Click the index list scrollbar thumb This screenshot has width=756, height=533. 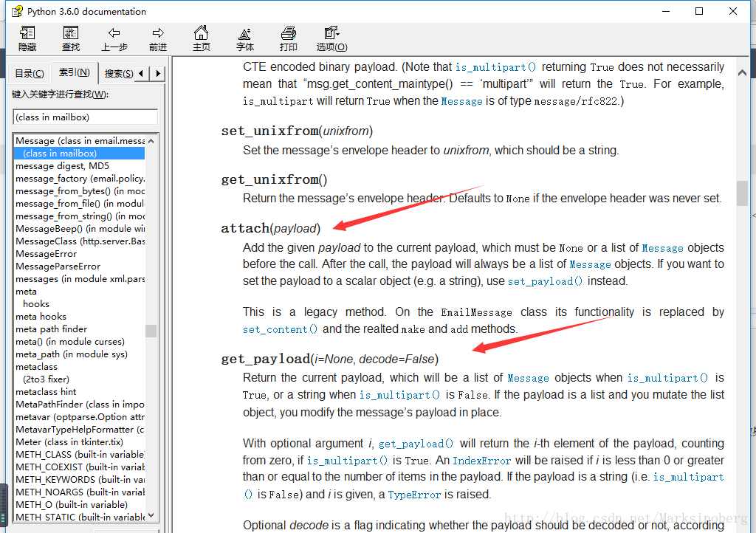tap(151, 331)
